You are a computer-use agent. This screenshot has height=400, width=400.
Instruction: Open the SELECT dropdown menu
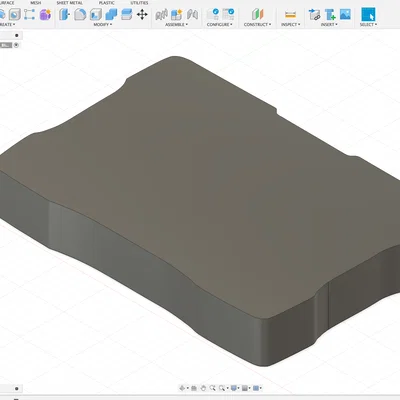pos(368,25)
